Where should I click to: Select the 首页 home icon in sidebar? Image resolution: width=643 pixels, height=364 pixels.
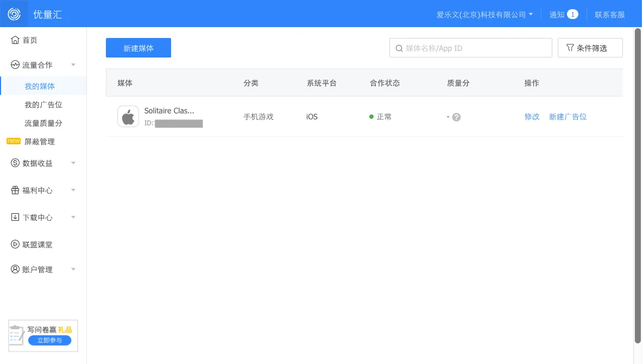click(x=15, y=40)
